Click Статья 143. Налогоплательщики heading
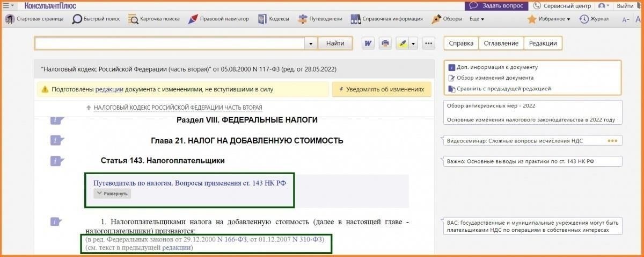Image resolution: width=644 pixels, height=257 pixels. [163, 160]
